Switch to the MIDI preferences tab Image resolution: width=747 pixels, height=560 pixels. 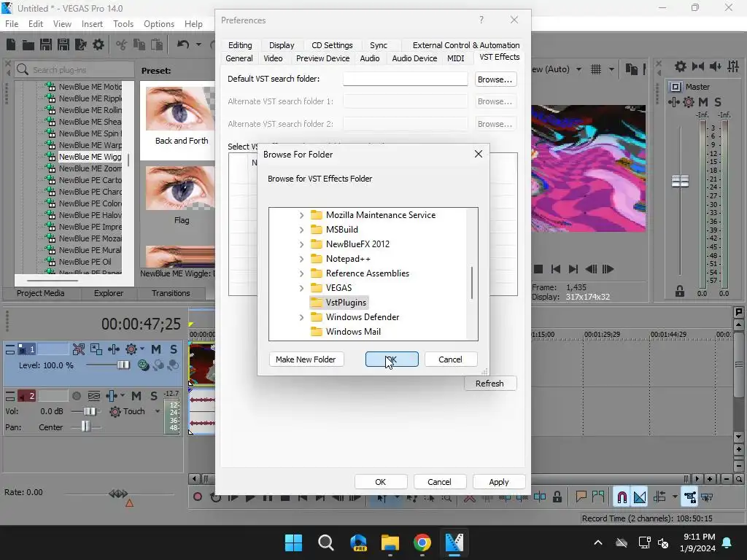455,58
